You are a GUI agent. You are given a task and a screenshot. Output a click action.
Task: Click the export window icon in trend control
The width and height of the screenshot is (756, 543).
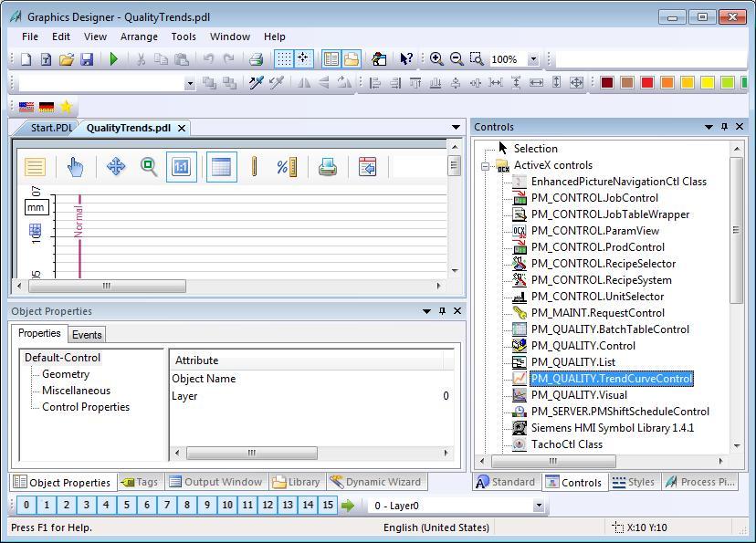[367, 167]
